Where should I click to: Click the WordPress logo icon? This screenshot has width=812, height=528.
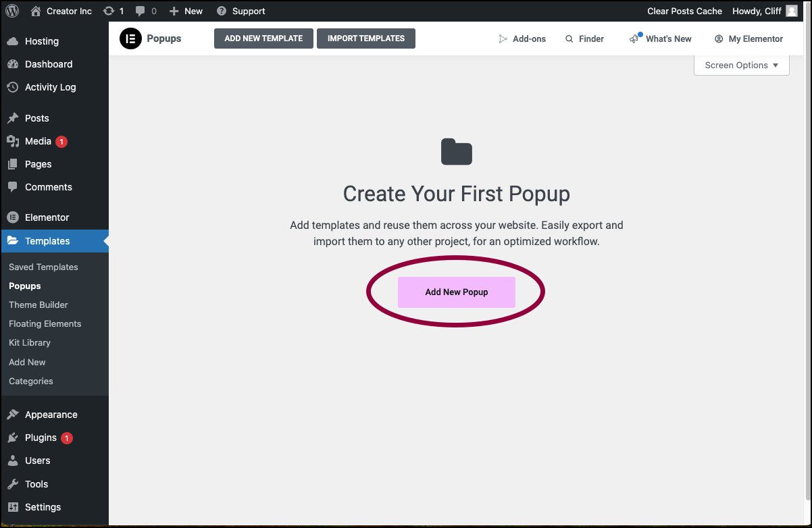tap(14, 11)
